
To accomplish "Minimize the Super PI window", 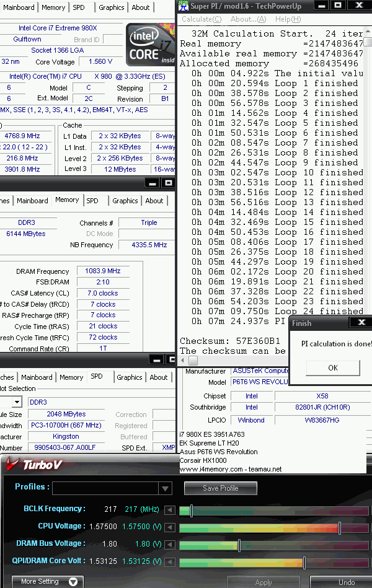I will pos(322,6).
